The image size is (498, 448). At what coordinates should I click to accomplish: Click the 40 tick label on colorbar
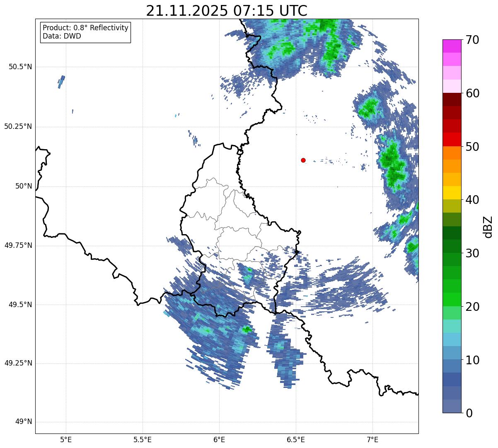coord(472,200)
